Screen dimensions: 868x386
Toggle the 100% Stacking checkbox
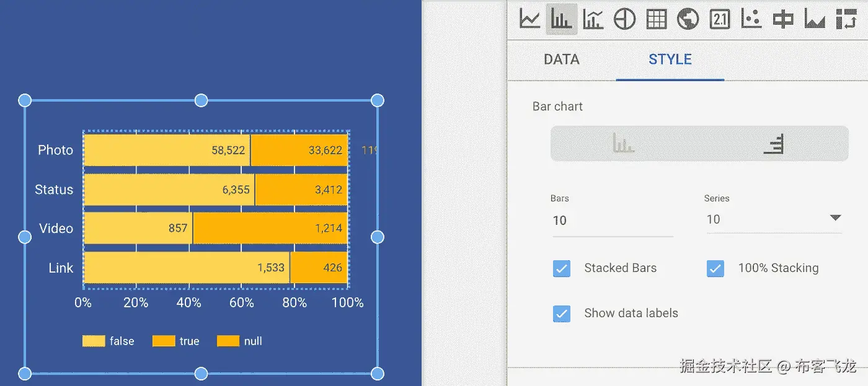coord(715,268)
